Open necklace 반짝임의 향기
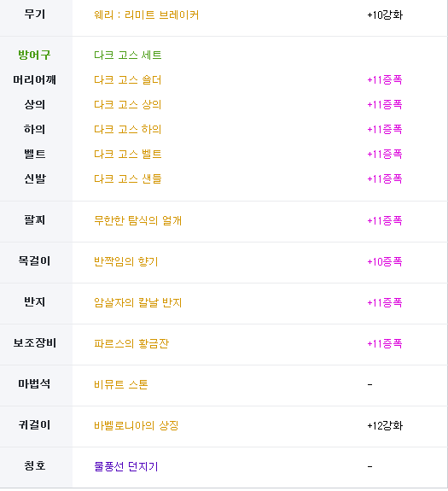 pos(126,261)
